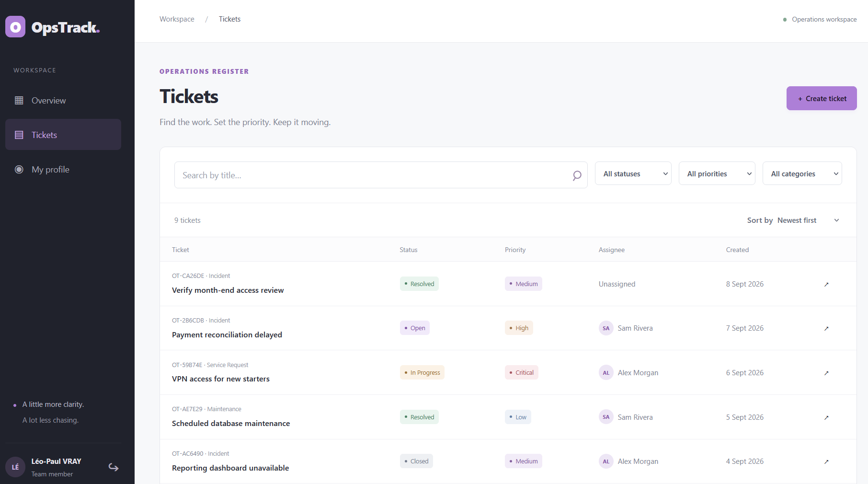Click the LÉ user avatar
The height and width of the screenshot is (484, 868).
point(15,467)
